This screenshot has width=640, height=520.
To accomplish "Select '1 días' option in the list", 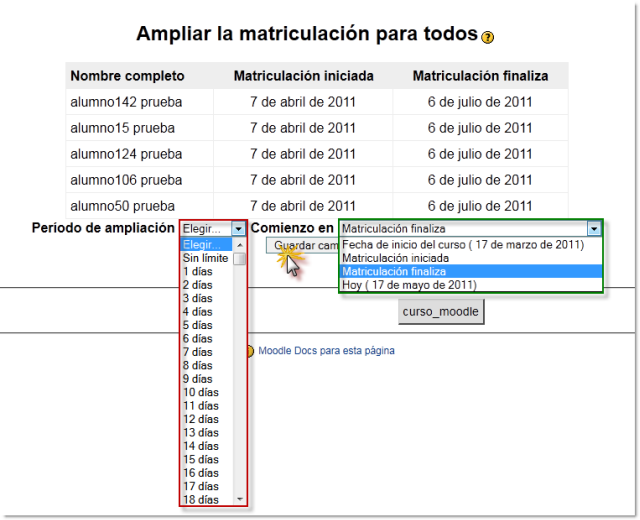I will [197, 271].
